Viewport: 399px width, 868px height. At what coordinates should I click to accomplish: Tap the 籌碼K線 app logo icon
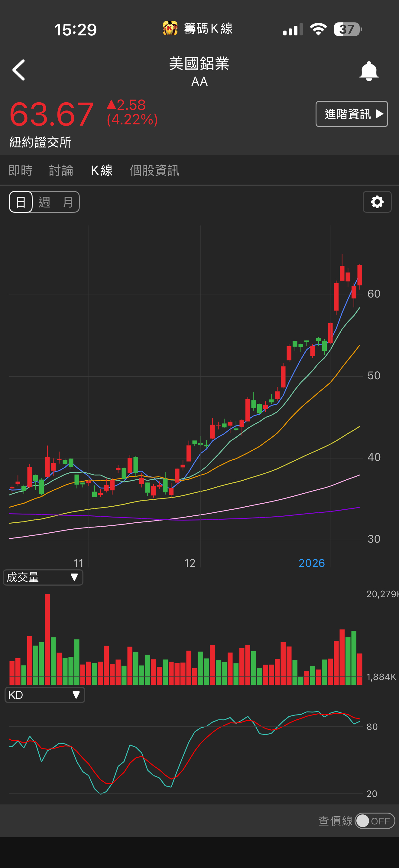point(170,28)
